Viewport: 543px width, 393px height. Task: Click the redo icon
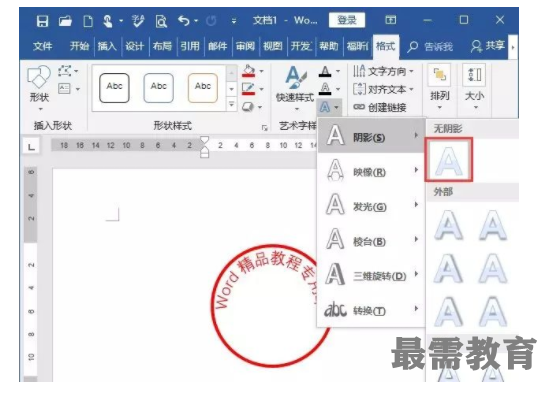tap(211, 21)
